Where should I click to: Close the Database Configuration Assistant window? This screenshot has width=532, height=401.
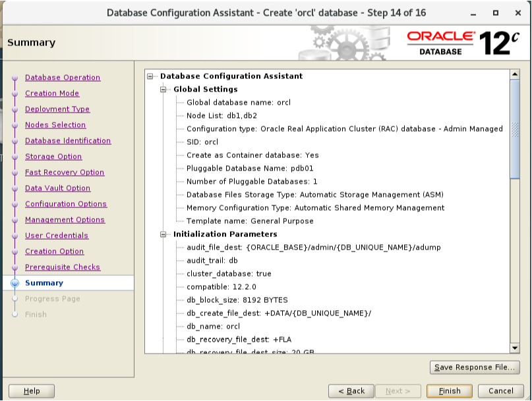(x=517, y=13)
